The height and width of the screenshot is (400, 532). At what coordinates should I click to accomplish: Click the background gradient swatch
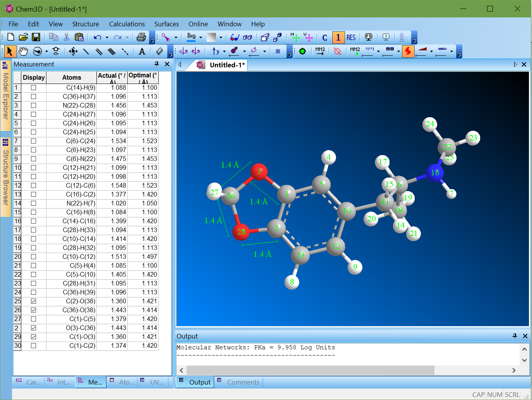coord(211,37)
